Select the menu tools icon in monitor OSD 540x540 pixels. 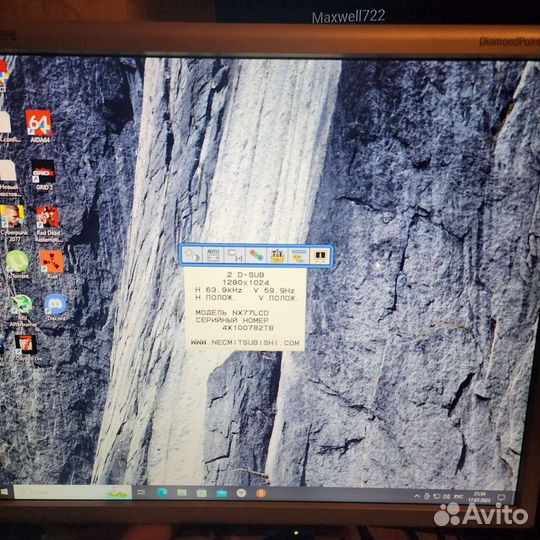coord(299,256)
